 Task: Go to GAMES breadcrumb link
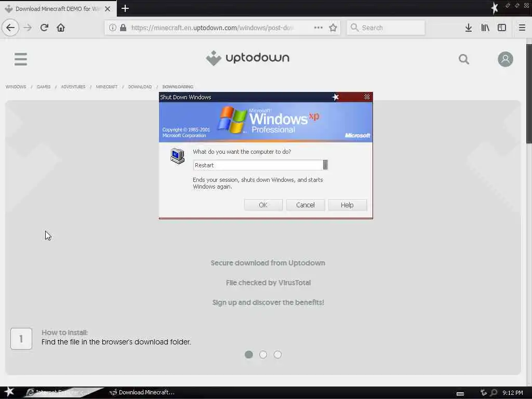coord(44,87)
